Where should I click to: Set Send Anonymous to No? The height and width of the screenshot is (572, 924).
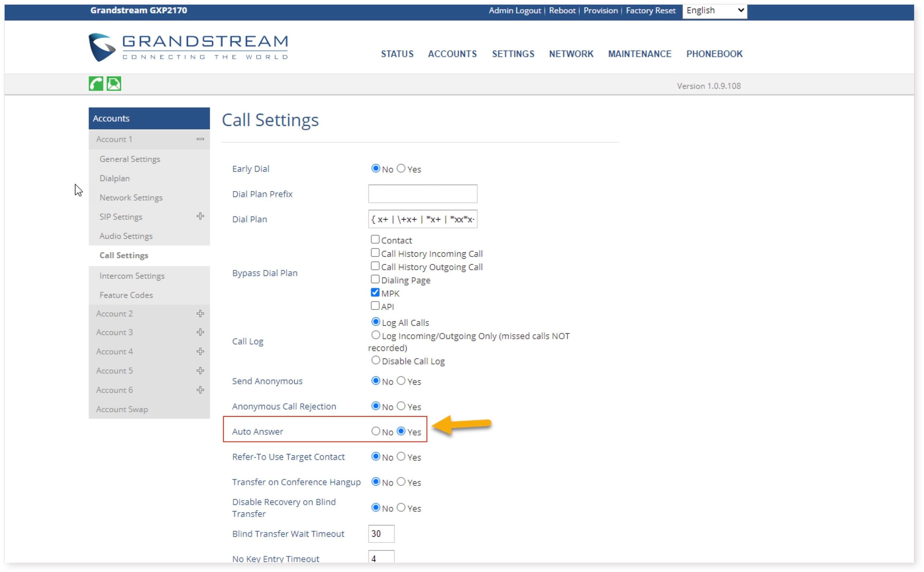376,381
